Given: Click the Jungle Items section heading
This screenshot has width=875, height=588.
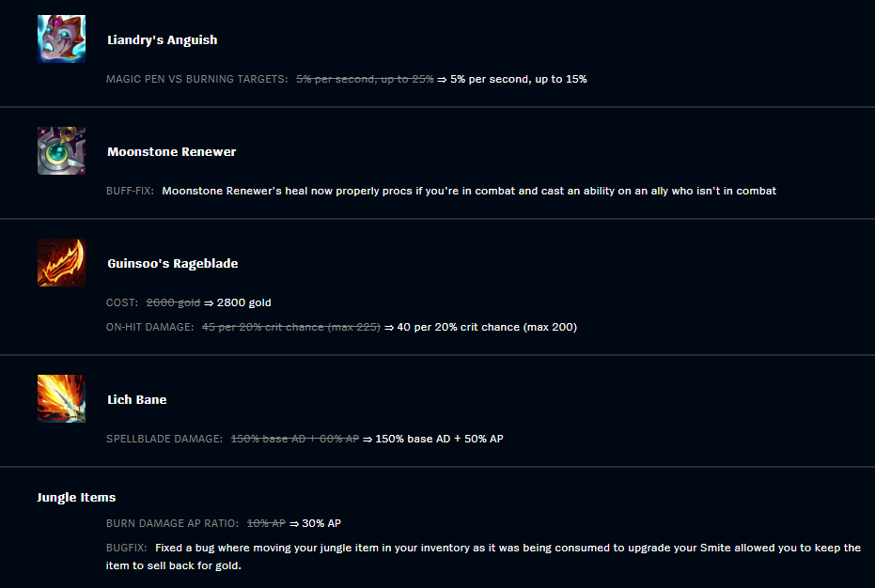Looking at the screenshot, I should [76, 497].
